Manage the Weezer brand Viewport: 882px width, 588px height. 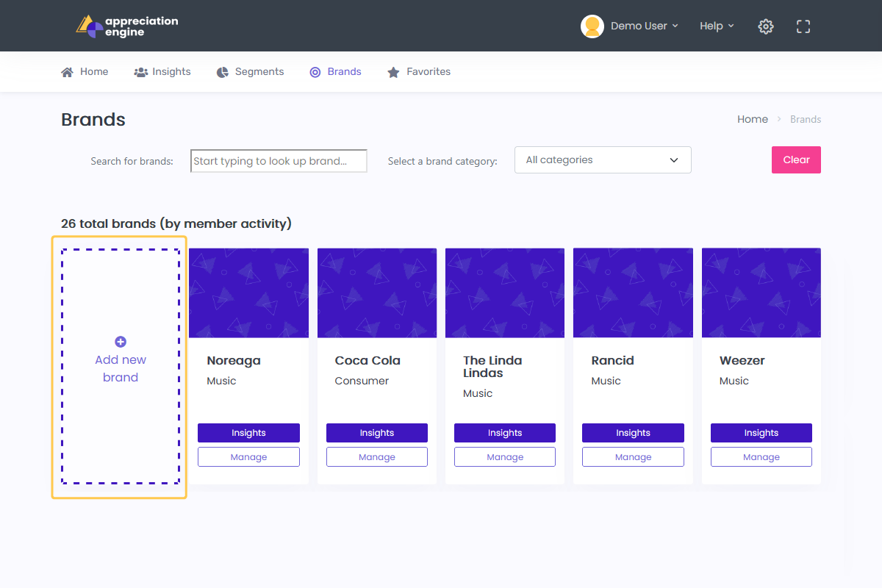(x=761, y=457)
